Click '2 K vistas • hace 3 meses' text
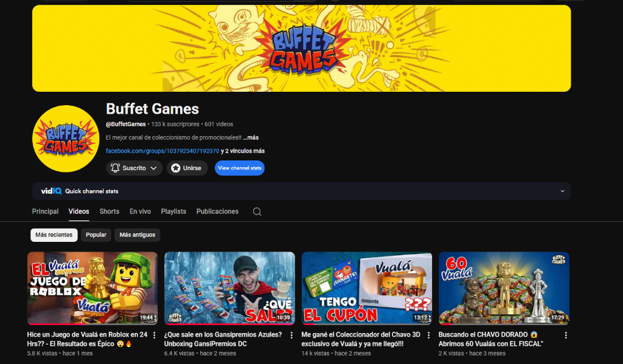Viewport: 623px width, 364px height. point(472,353)
